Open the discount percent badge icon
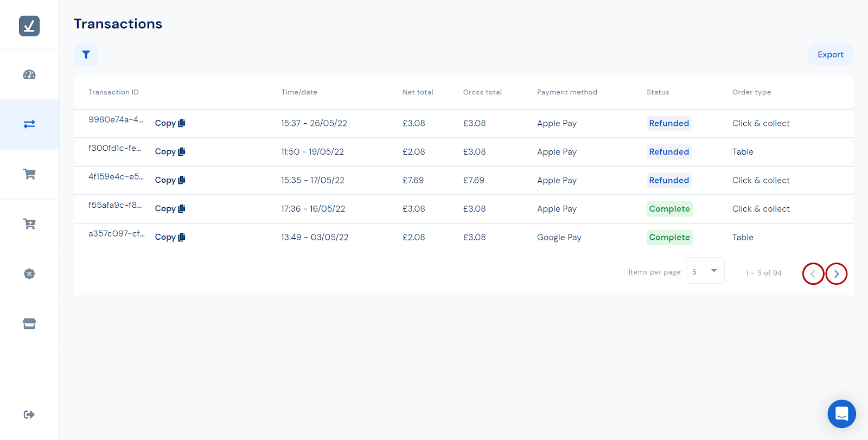Screen dimensions: 868x440 29,274
